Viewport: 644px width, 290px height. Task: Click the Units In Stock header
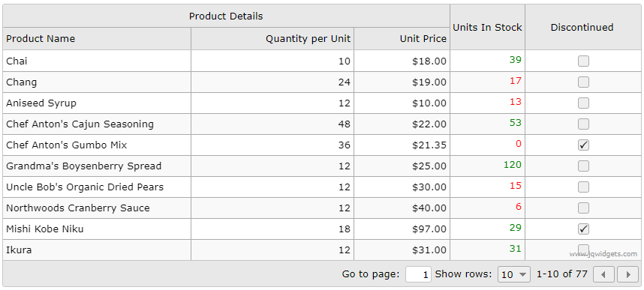click(488, 28)
